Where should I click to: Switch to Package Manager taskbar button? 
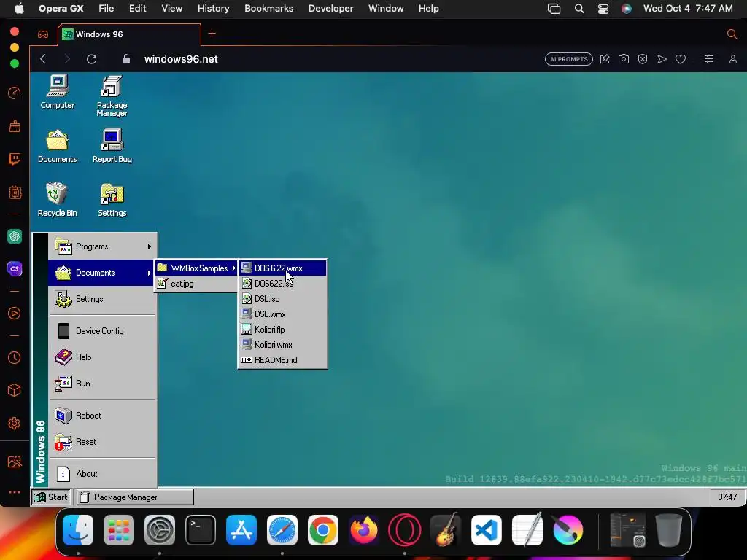pos(135,497)
